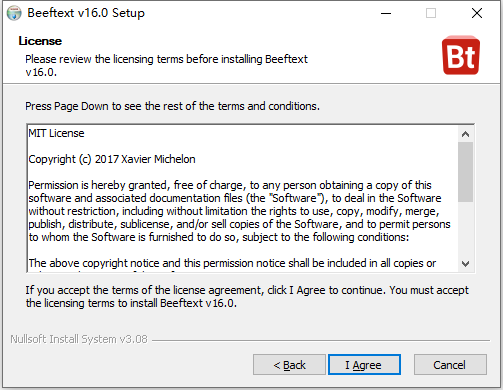The image size is (503, 390).
Task: Click the red Bt Beeftext logo
Action: [x=461, y=55]
